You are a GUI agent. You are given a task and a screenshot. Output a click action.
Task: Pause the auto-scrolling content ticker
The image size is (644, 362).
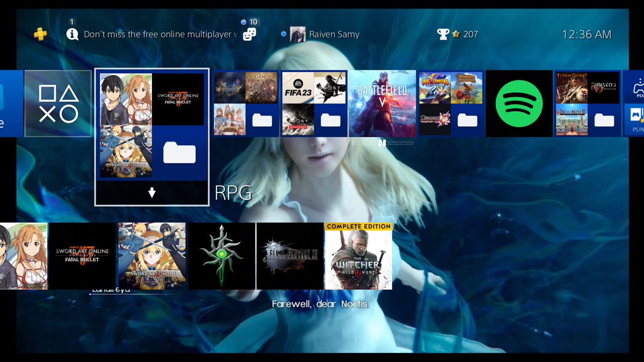[382, 142]
